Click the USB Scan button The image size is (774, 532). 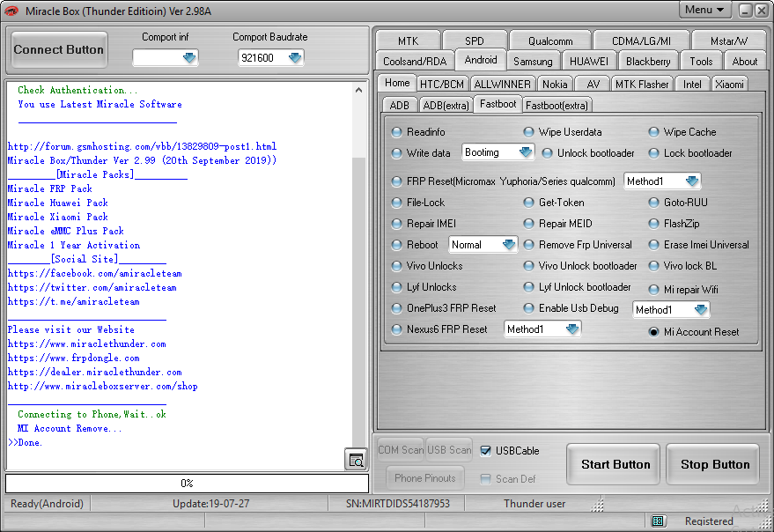(x=449, y=449)
